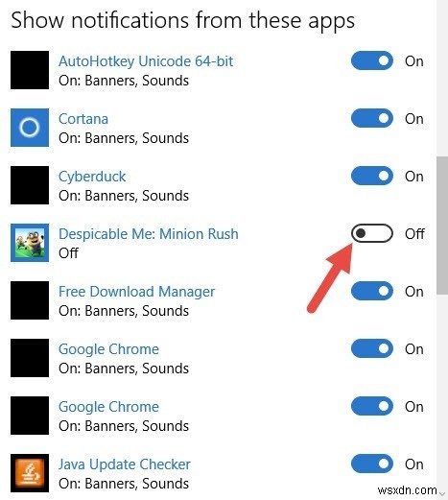448x500 pixels.
Task: Click the AutoHotkey Unicode 64-bit app icon
Action: (x=30, y=70)
